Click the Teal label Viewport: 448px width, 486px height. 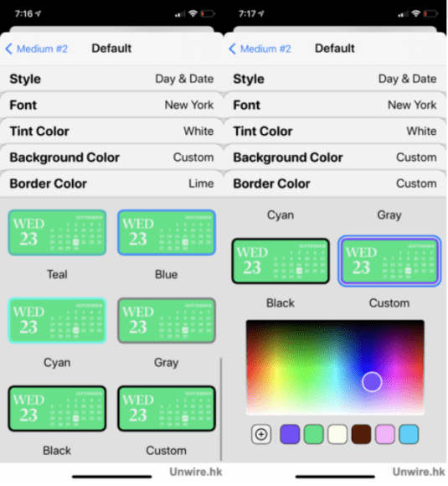(x=57, y=274)
